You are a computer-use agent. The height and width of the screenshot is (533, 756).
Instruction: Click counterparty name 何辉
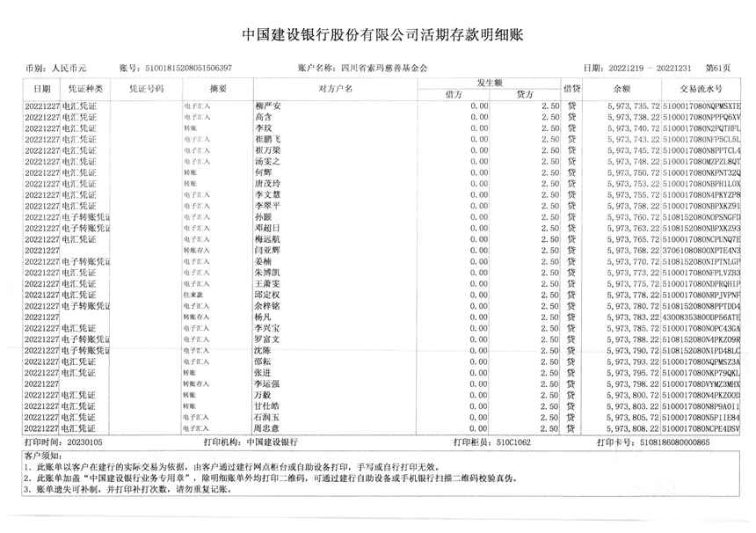[x=264, y=172]
